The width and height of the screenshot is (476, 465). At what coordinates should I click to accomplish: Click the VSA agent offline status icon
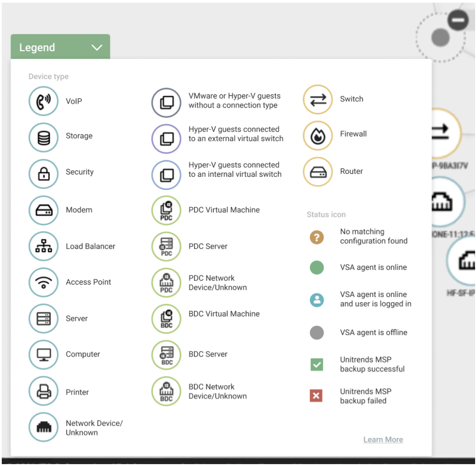[317, 332]
